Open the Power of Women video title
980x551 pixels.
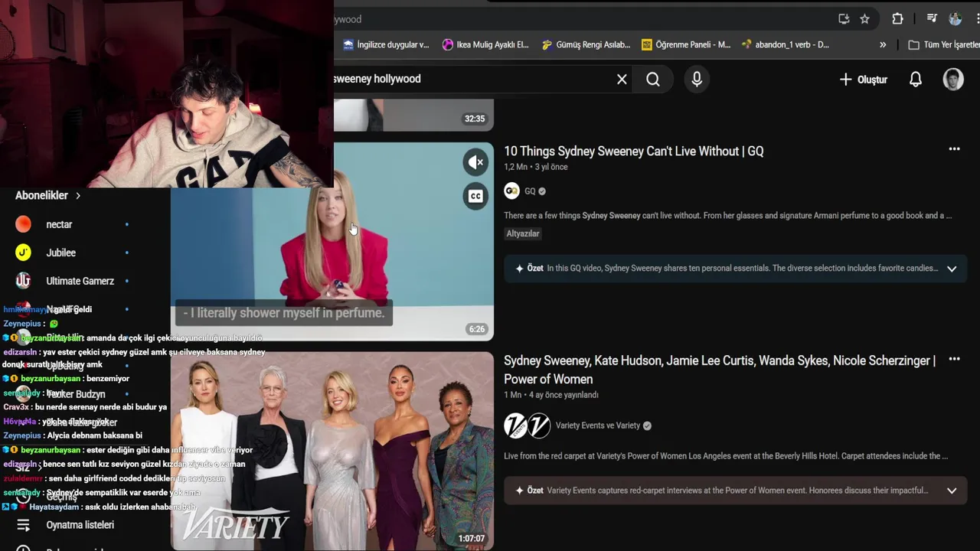[x=720, y=370]
